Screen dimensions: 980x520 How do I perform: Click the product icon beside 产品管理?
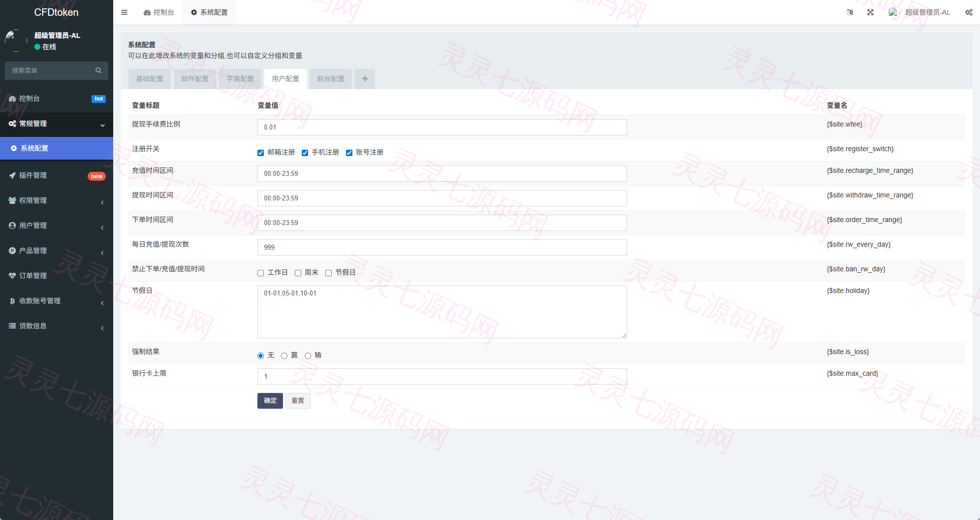coord(12,251)
